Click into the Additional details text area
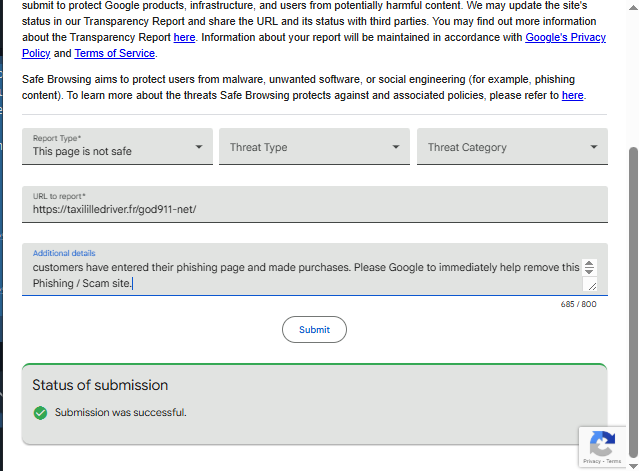The height and width of the screenshot is (471, 639). coord(300,275)
